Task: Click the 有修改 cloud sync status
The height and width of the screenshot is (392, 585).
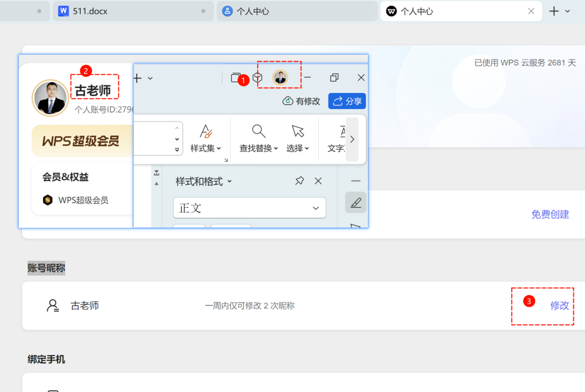Action: click(x=302, y=101)
